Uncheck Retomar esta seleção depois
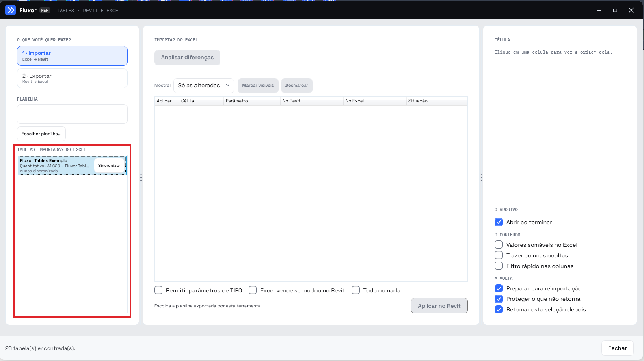The image size is (644, 361). 499,309
